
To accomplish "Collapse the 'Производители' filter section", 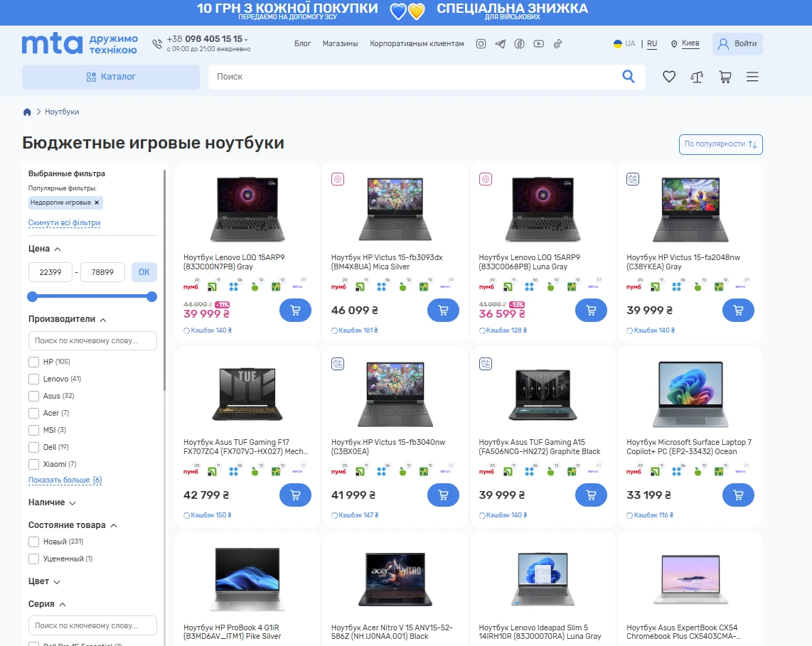I will (68, 319).
